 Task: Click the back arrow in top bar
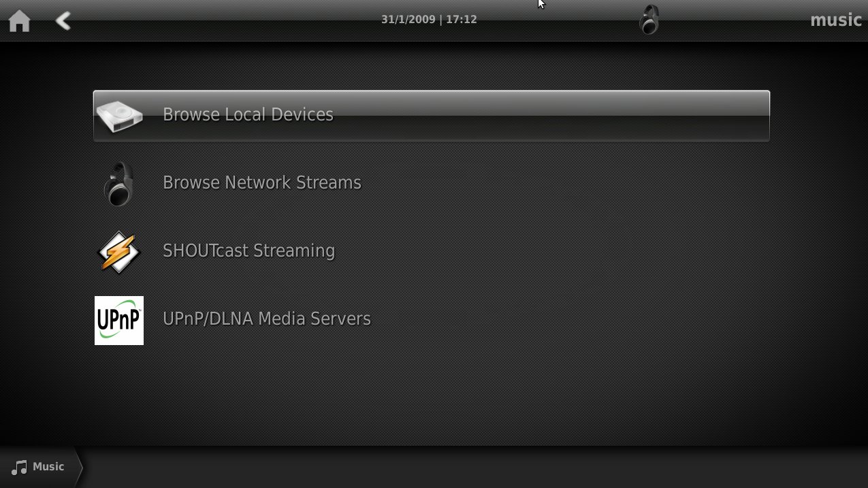(x=63, y=21)
